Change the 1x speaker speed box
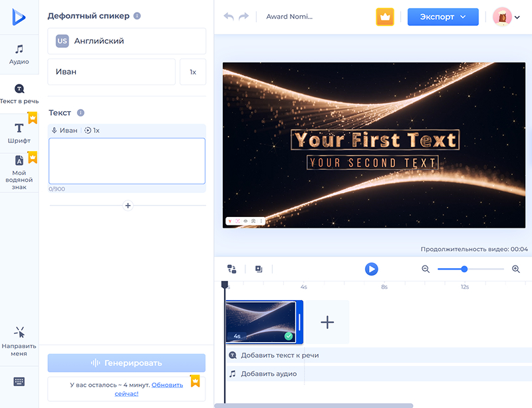The height and width of the screenshot is (408, 532). tap(193, 72)
